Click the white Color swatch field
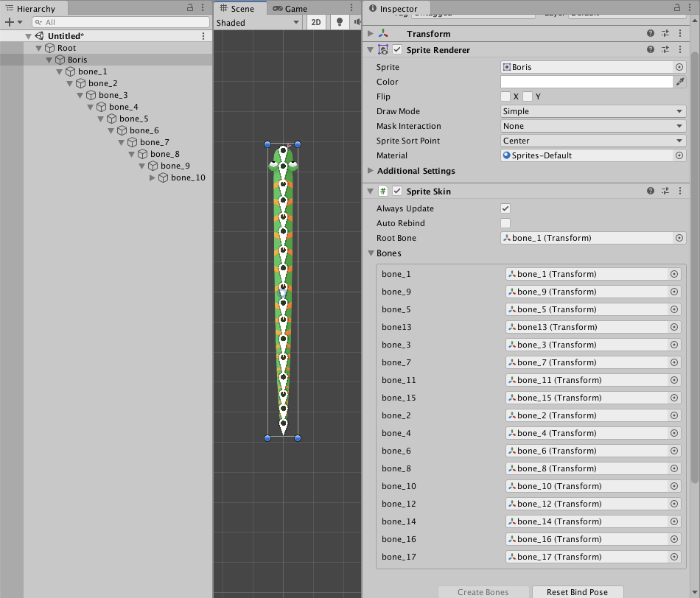Image resolution: width=700 pixels, height=598 pixels. (587, 82)
